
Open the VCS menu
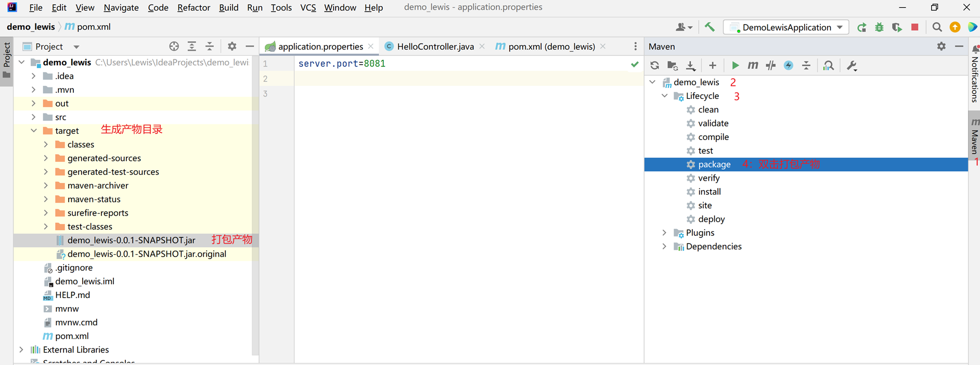(x=308, y=7)
